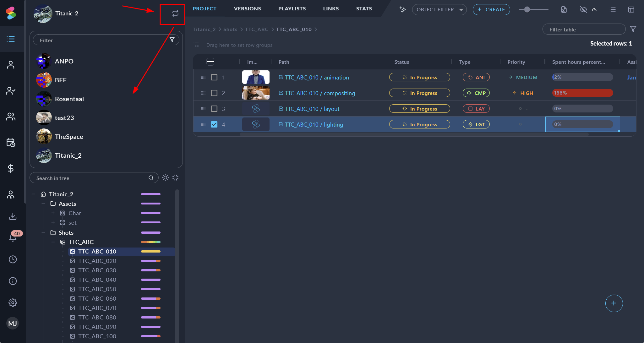This screenshot has height=343, width=644.
Task: Open the time tracking clock icon
Action: tap(13, 259)
